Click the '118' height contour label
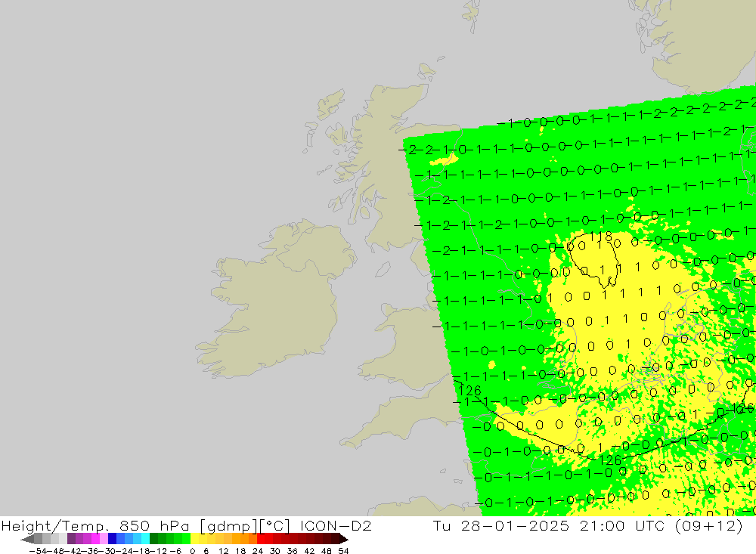Viewport: 756px width, 554px height. 601,237
